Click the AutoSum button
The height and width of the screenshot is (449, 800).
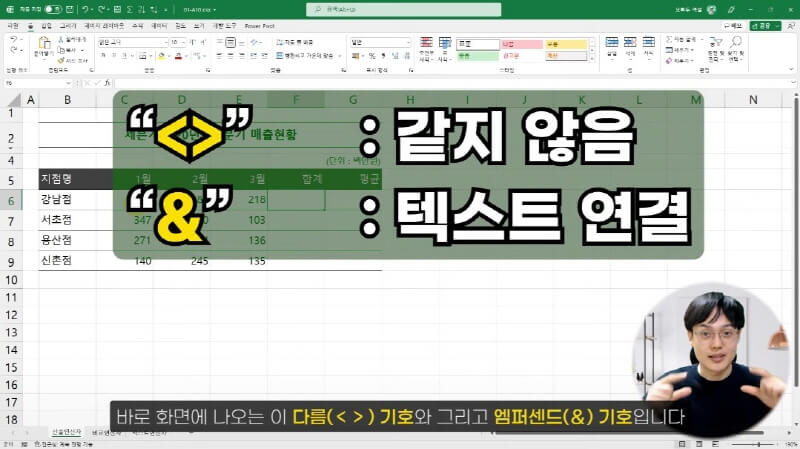683,39
